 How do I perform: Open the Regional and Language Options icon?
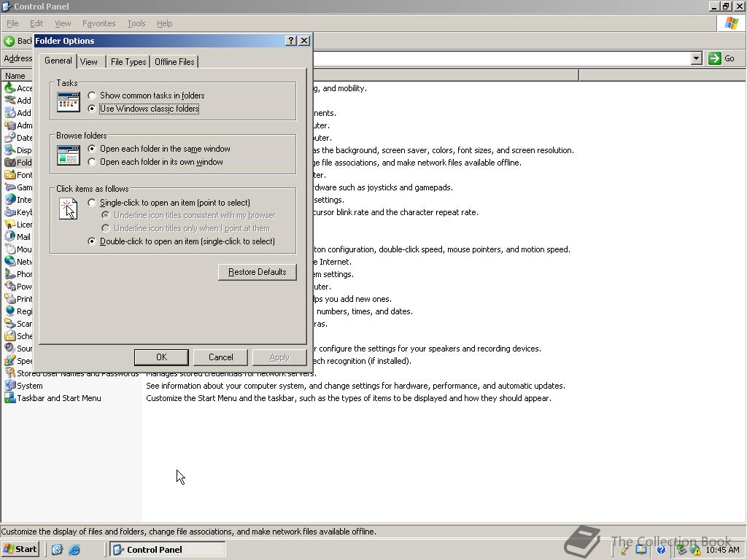[10, 311]
